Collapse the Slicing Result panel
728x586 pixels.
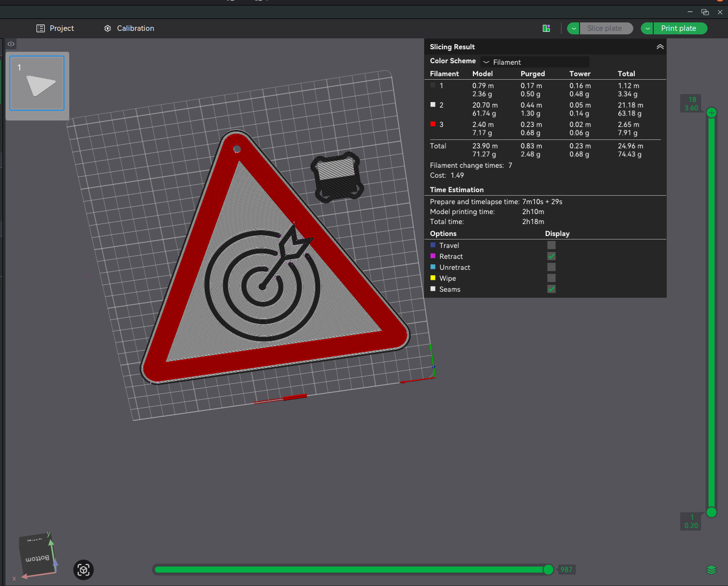point(660,47)
